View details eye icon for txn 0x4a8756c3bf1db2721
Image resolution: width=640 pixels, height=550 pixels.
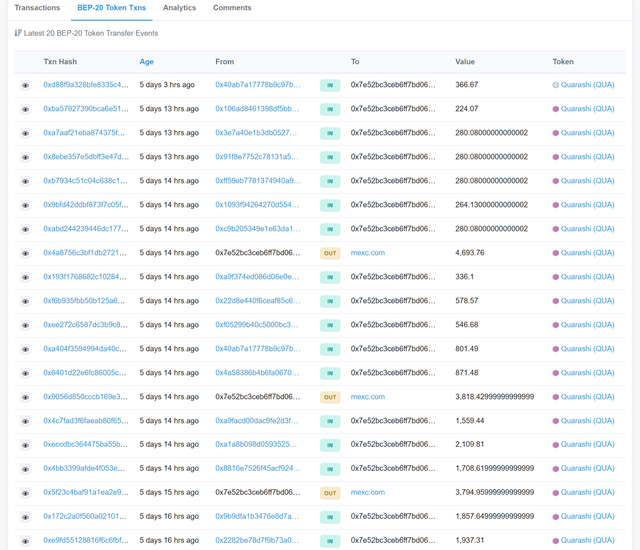point(25,253)
